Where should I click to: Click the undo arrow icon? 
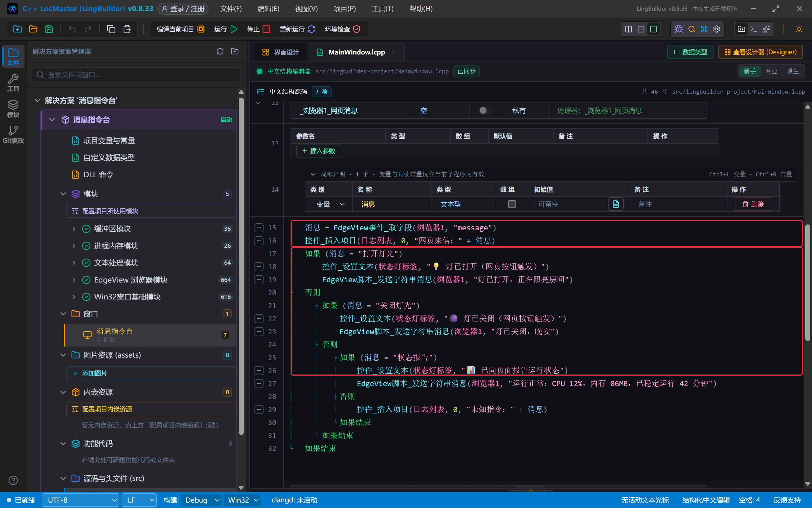pyautogui.click(x=72, y=29)
